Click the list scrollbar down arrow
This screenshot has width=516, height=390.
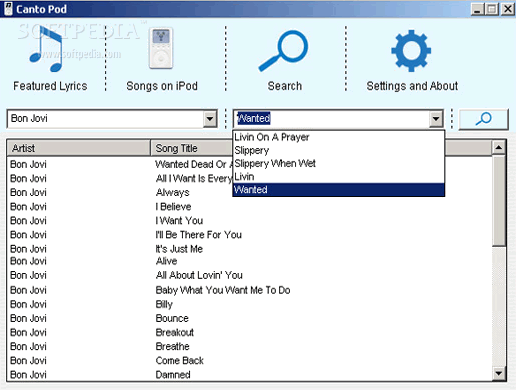(499, 373)
